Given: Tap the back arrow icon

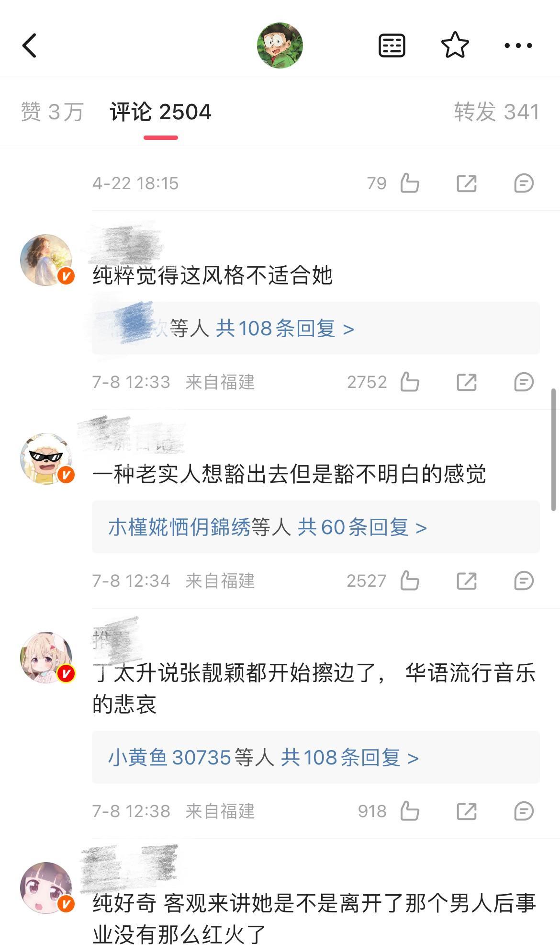Looking at the screenshot, I should (x=30, y=46).
